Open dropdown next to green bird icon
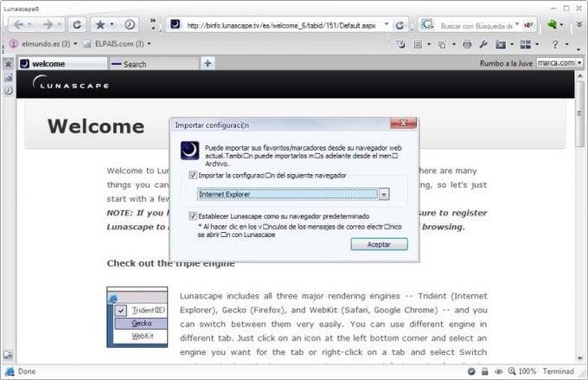Viewport: 588px width, 380px height. pos(561,25)
